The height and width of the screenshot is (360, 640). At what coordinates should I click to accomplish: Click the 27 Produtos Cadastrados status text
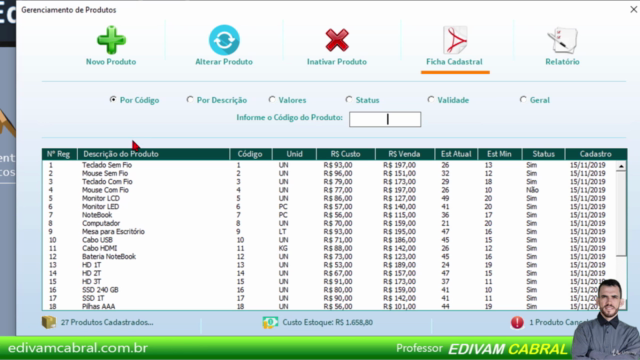107,322
